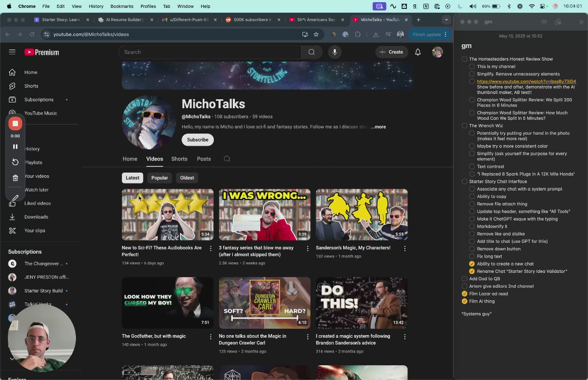Switch to channel Shorts tab
This screenshot has width=588, height=380.
[x=179, y=159]
